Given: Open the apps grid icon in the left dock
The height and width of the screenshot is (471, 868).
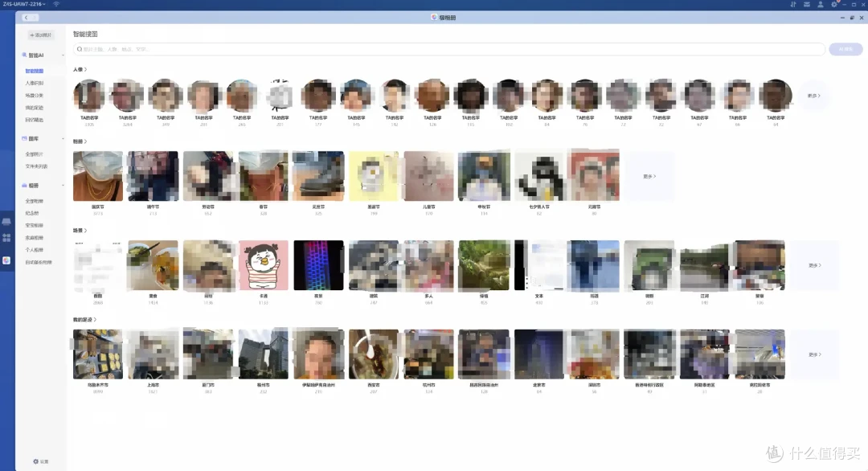Looking at the screenshot, I should pyautogui.click(x=6, y=238).
